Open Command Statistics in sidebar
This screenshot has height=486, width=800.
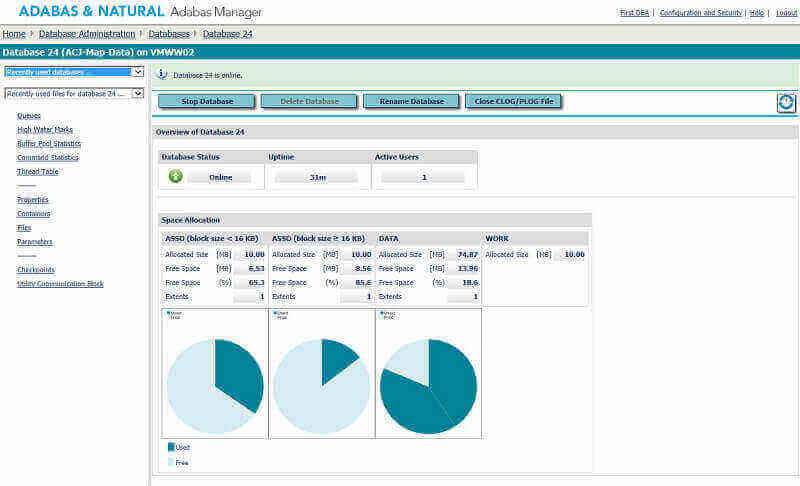pyautogui.click(x=48, y=157)
